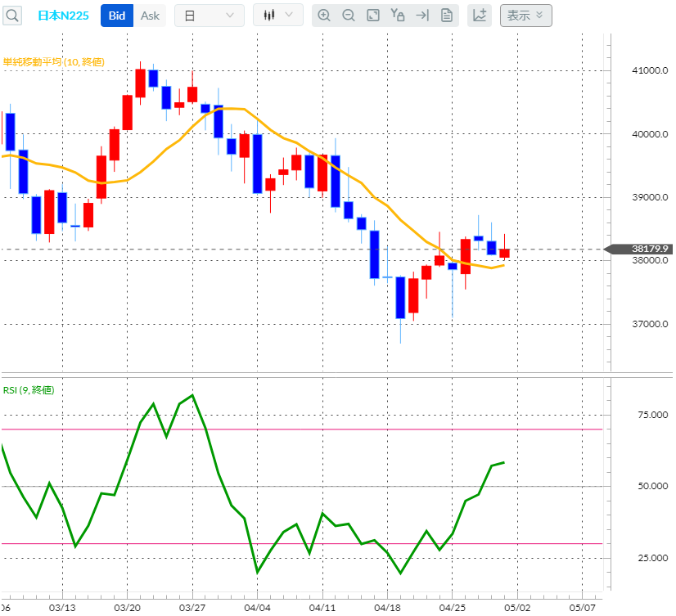Open the 日 timeframe dropdown
Image resolution: width=676 pixels, height=616 pixels.
pos(210,15)
